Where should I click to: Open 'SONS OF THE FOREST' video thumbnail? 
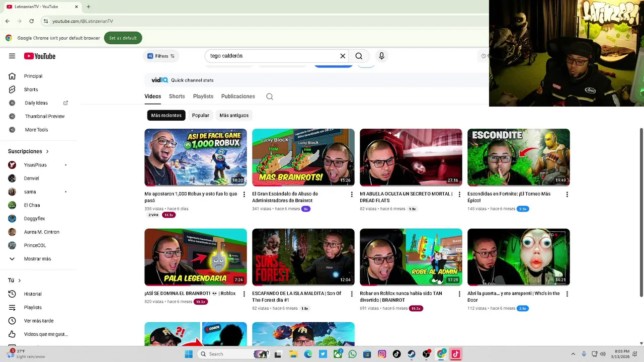303,257
